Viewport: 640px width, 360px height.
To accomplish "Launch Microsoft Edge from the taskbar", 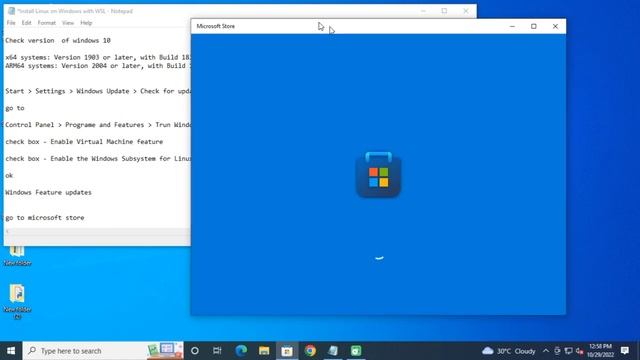I will pyautogui.click(x=241, y=351).
